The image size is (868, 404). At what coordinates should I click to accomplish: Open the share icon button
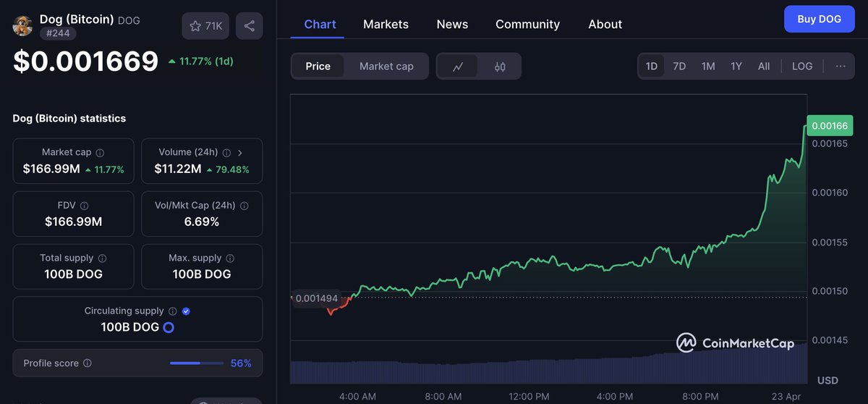click(250, 26)
